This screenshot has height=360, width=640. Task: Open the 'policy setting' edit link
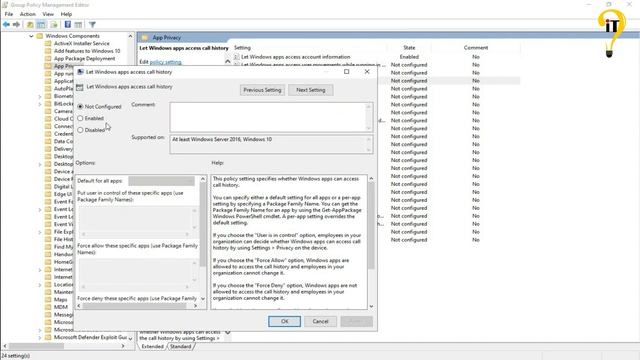pyautogui.click(x=165, y=62)
